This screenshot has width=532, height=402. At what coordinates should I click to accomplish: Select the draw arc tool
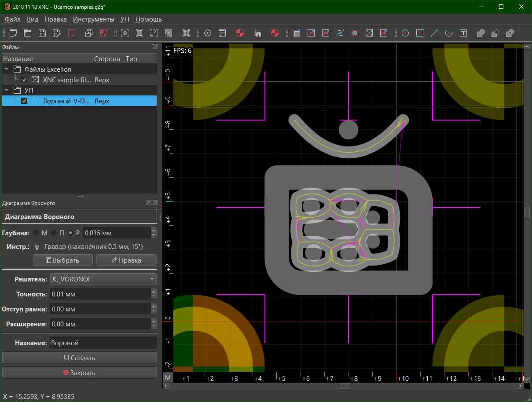tap(448, 33)
